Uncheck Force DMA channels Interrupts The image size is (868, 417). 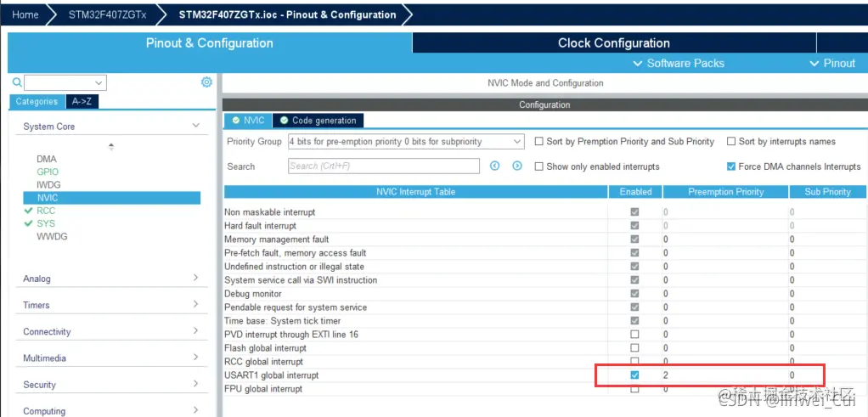point(730,166)
